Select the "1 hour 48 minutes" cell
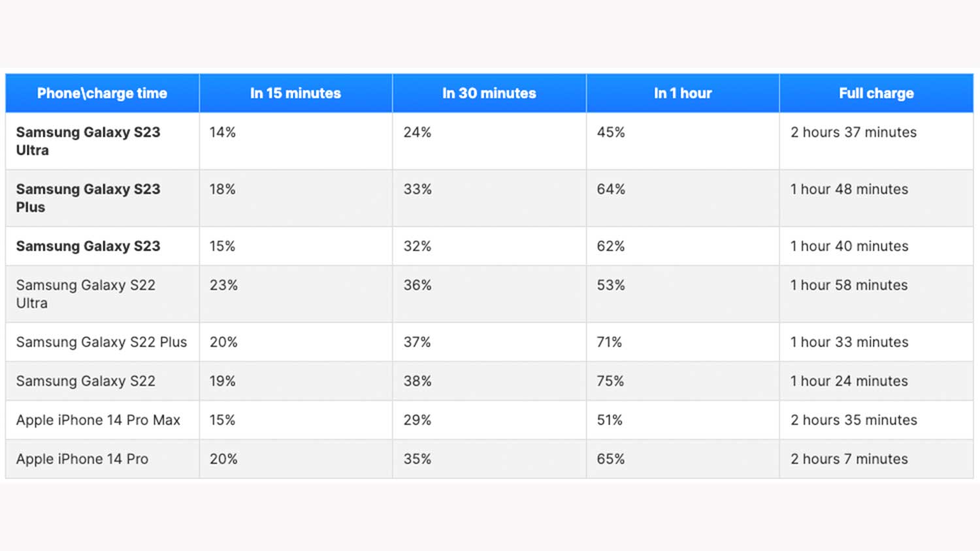 [x=849, y=189]
